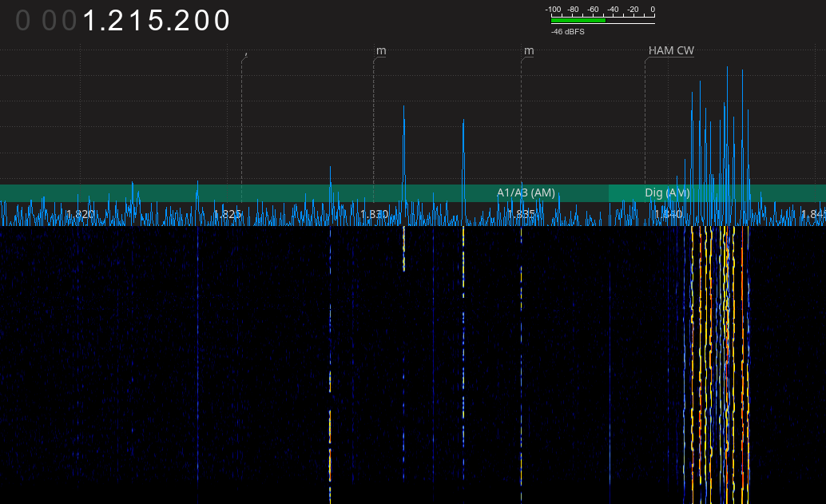Tune to the 1.830 frequency scale label
The height and width of the screenshot is (504, 826).
374,214
